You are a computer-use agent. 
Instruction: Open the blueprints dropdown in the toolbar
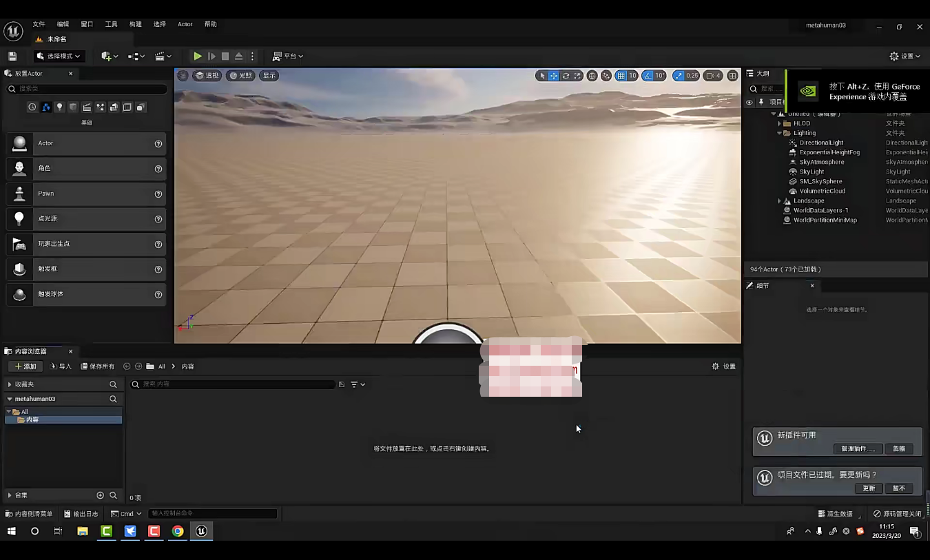point(136,56)
